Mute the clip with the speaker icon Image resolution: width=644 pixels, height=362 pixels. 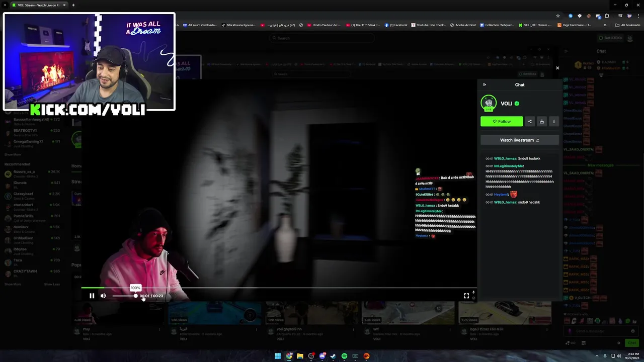pyautogui.click(x=103, y=296)
